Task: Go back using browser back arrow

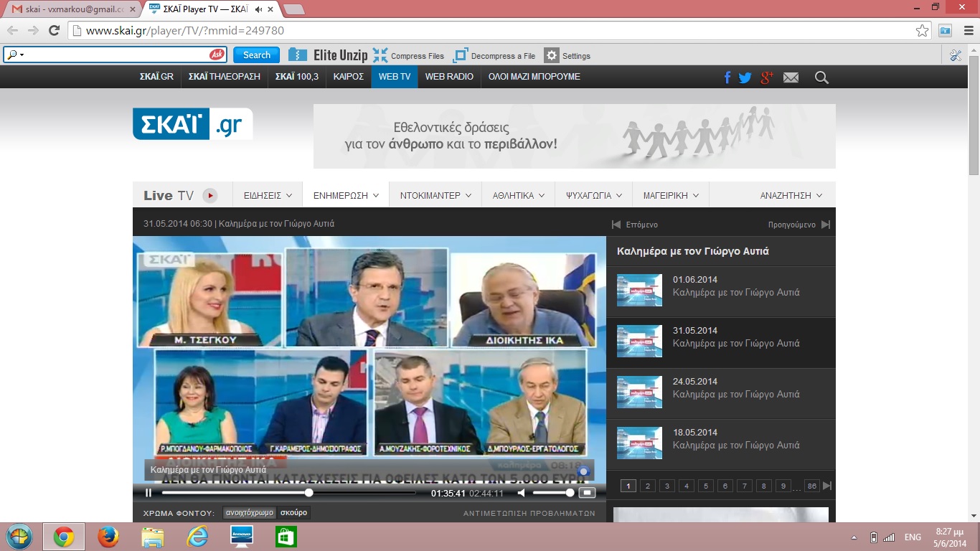Action: click(x=13, y=31)
